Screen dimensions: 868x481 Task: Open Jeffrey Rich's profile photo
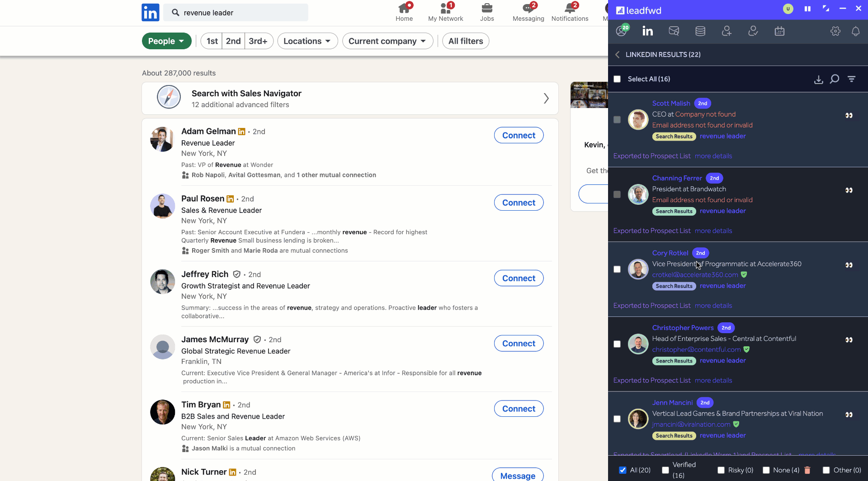click(163, 282)
